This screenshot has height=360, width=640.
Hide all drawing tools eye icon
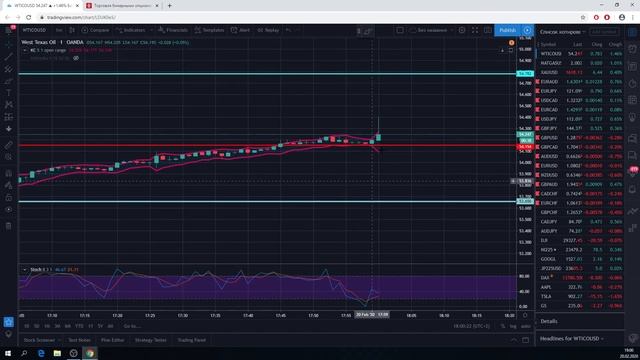(8, 209)
